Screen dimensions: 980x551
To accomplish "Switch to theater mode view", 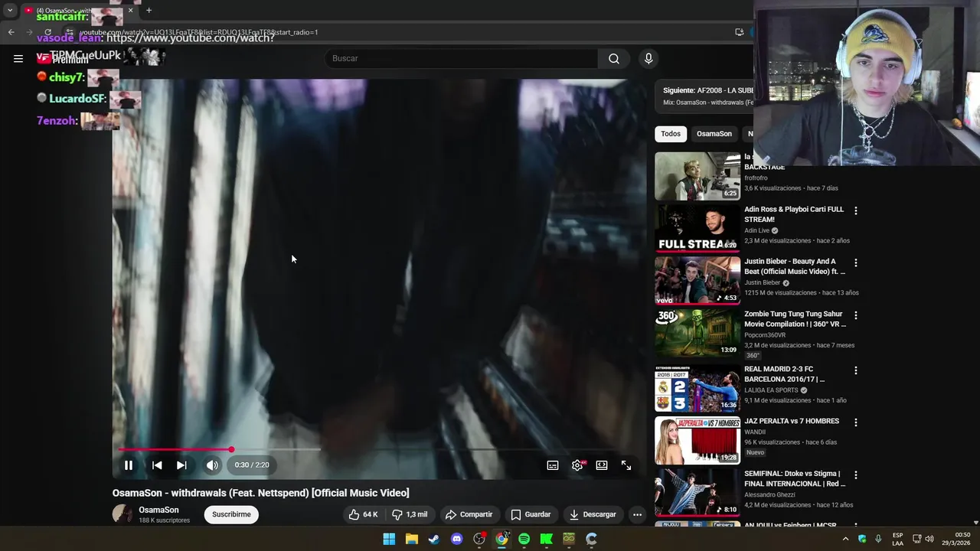I will [x=602, y=465].
